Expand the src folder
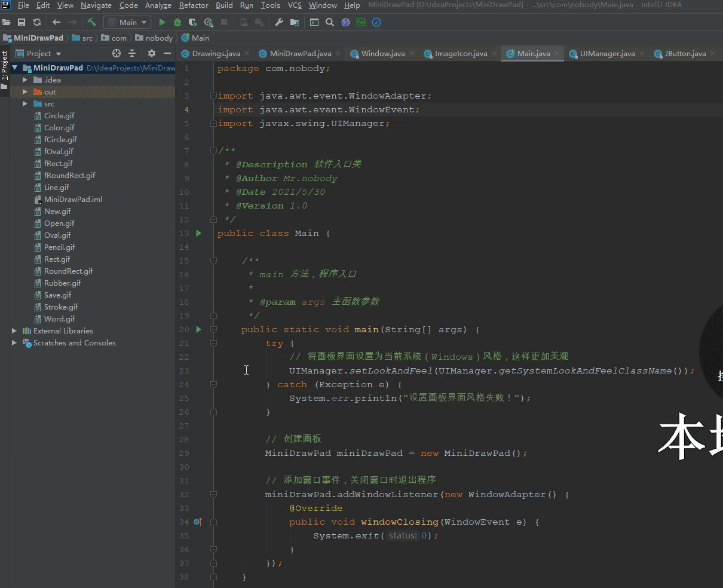 [25, 103]
